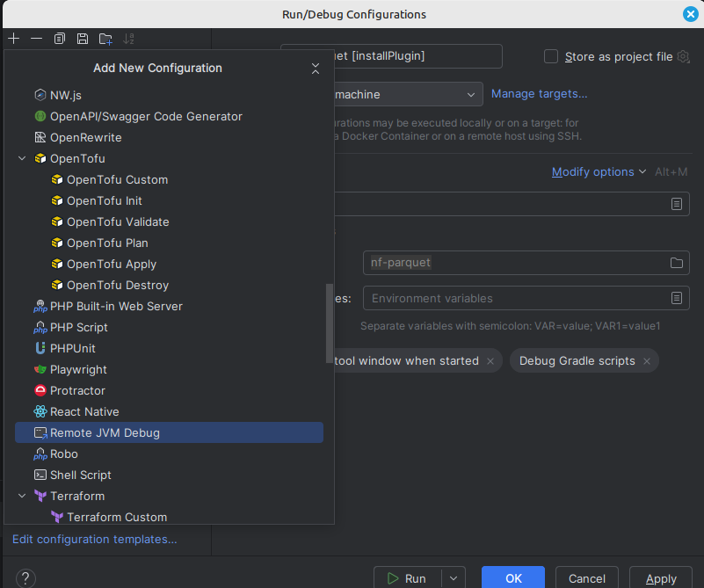Add a new run configuration with the plus icon
The height and width of the screenshot is (588, 704).
(x=12, y=39)
